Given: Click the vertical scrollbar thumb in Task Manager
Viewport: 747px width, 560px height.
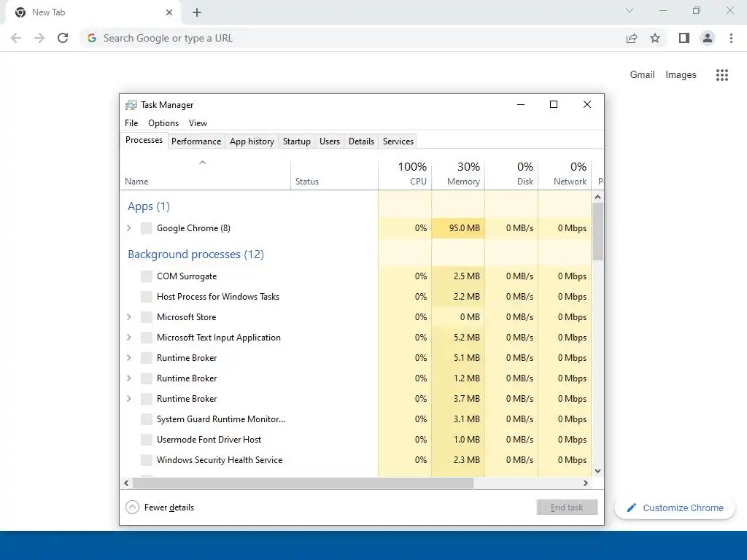Looking at the screenshot, I should (598, 231).
